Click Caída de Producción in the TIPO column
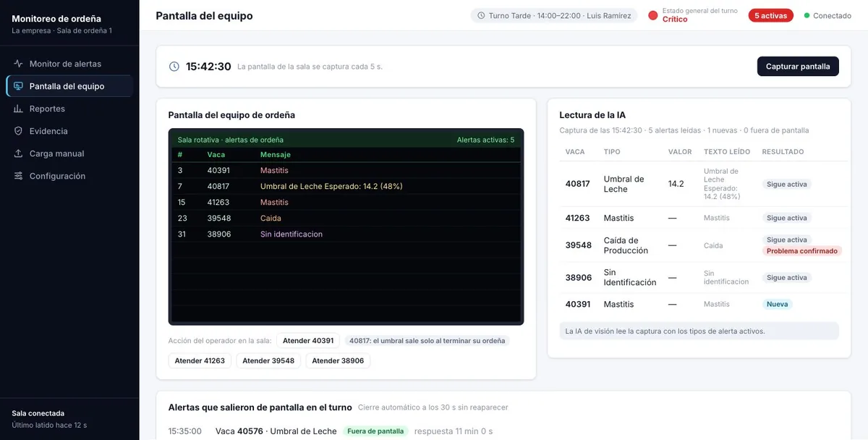868x440 pixels. [626, 245]
